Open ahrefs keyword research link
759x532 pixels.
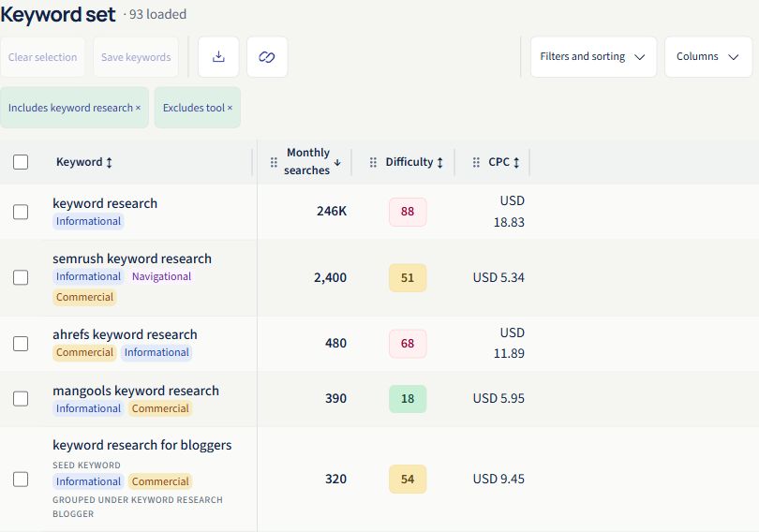point(125,334)
